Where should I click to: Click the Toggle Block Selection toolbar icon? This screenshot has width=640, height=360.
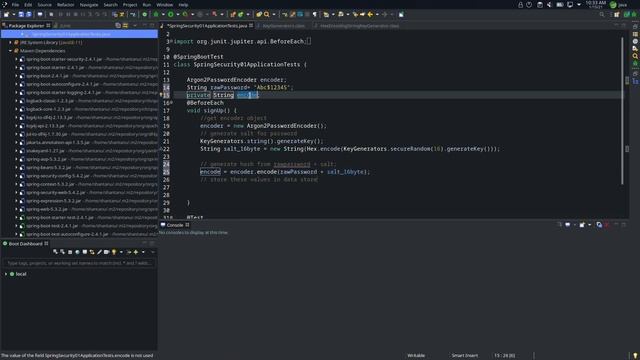[x=300, y=14]
